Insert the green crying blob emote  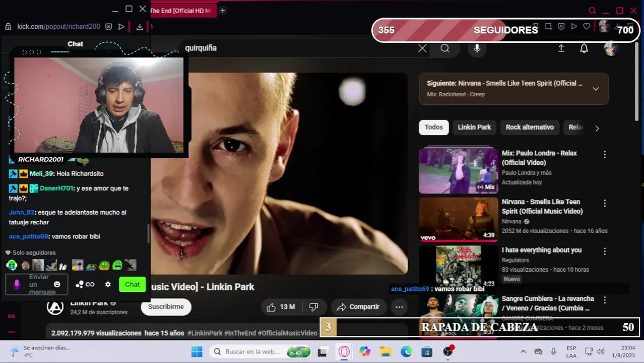click(117, 265)
